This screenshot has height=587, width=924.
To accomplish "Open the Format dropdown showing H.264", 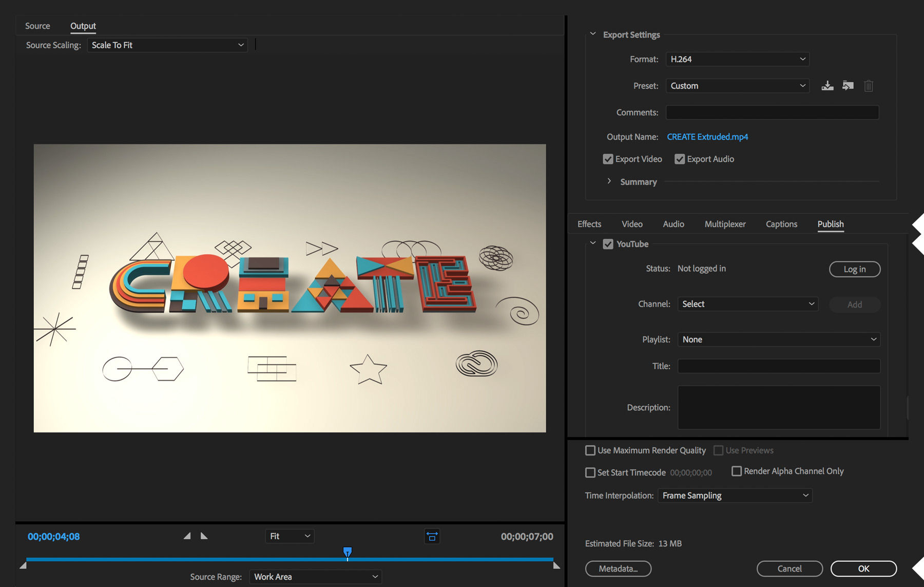I will [x=737, y=59].
